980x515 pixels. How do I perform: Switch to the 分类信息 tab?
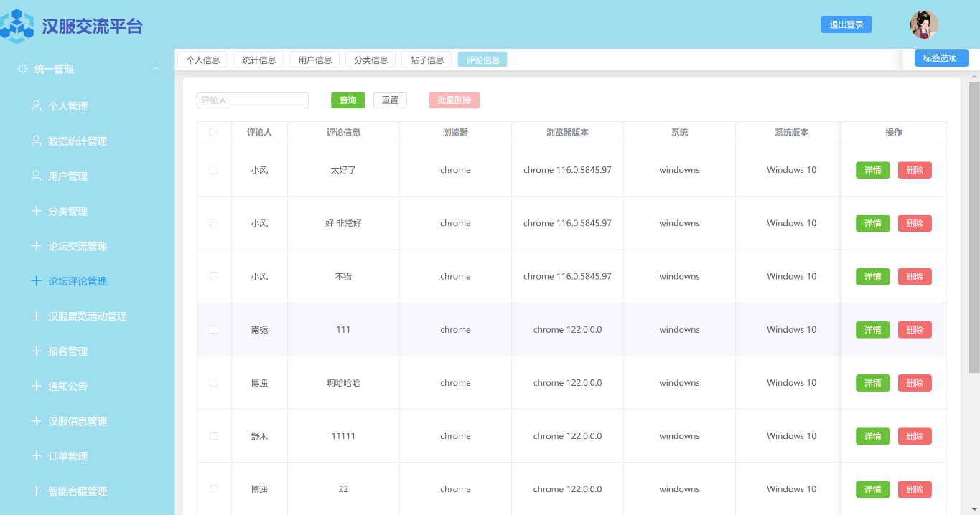370,60
